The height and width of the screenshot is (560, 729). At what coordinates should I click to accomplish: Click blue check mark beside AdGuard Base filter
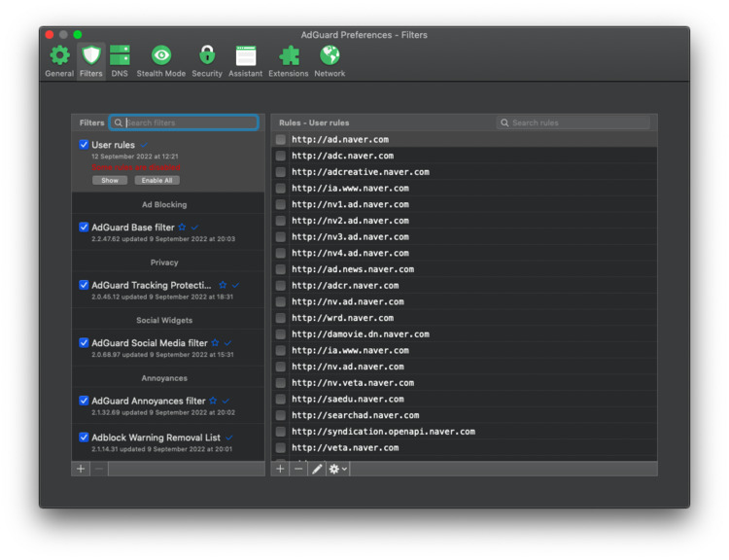coord(194,227)
